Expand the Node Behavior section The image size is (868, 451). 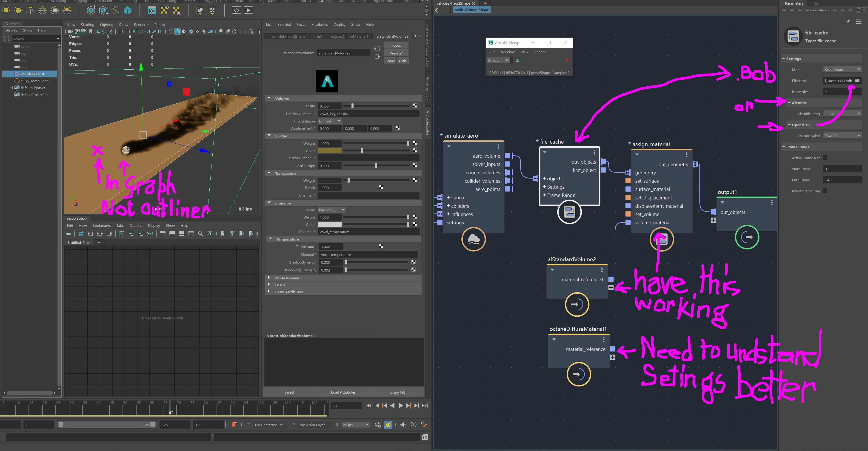(269, 278)
